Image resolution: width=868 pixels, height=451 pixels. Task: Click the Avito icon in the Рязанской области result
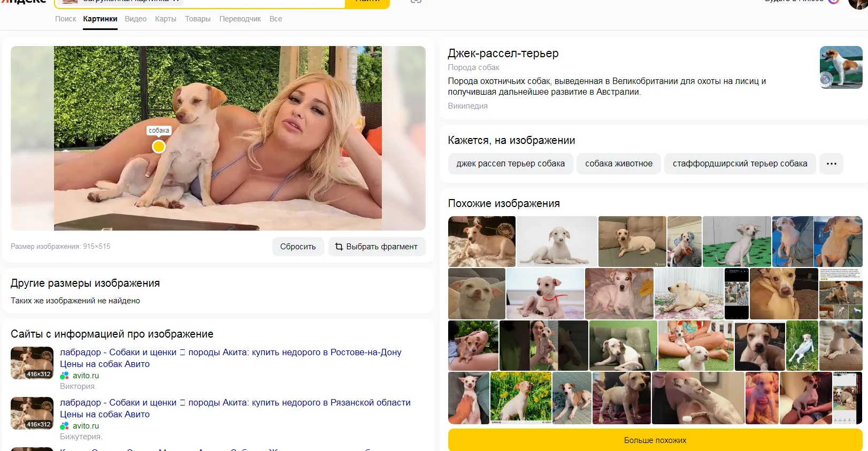[64, 426]
